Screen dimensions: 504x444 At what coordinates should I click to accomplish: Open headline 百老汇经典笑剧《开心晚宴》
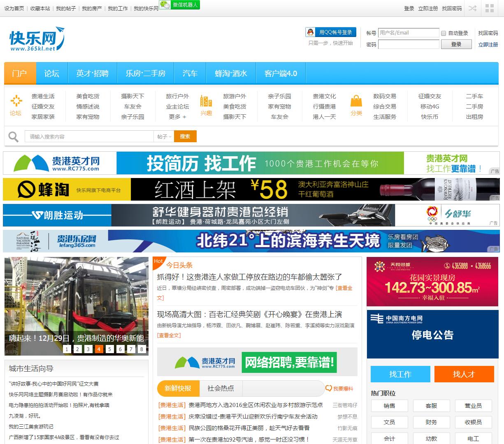click(x=249, y=314)
